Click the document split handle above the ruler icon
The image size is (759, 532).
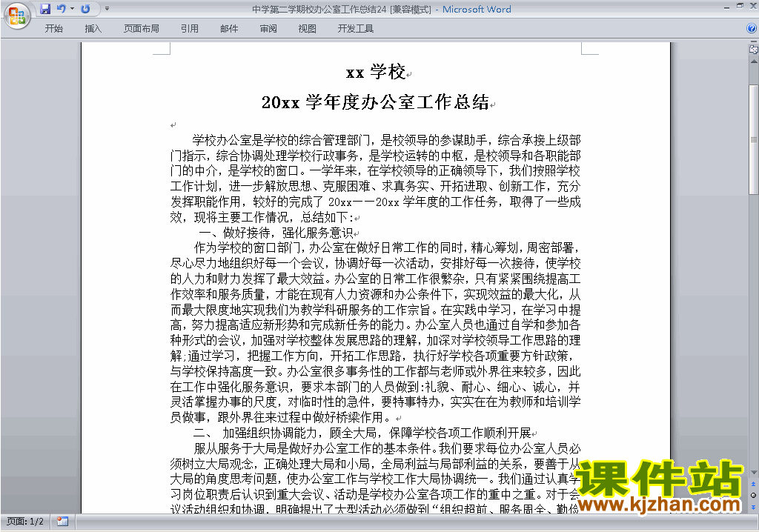tap(754, 42)
